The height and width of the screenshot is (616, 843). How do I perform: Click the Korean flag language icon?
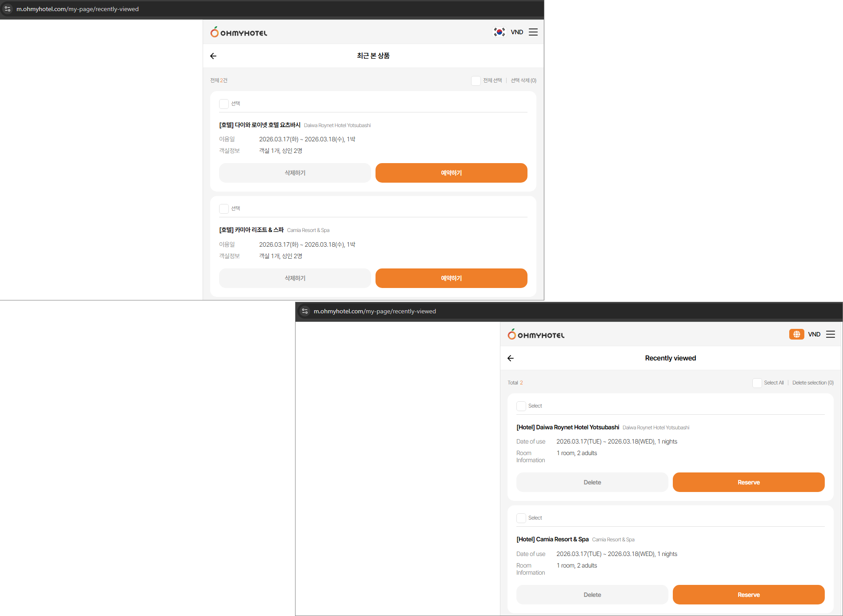(x=499, y=32)
